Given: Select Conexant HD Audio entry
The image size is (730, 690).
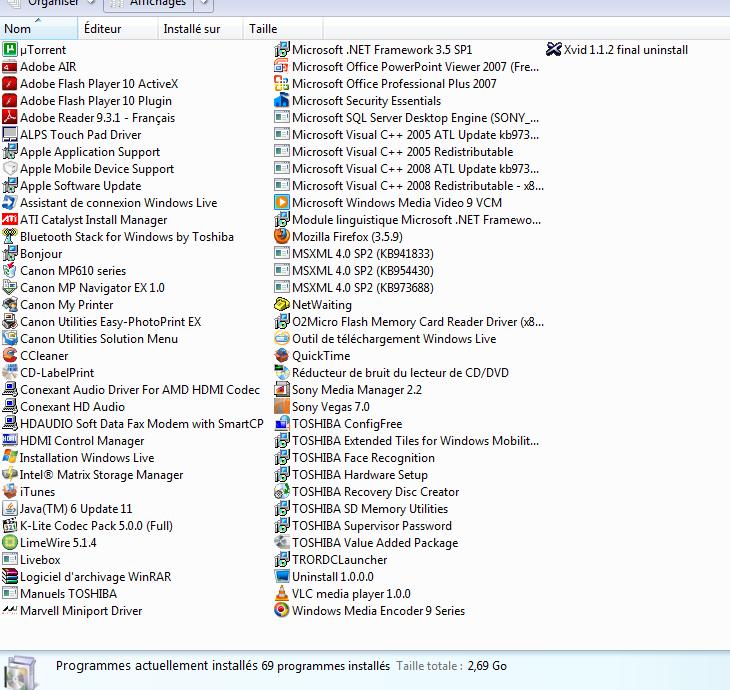Looking at the screenshot, I should (64, 406).
